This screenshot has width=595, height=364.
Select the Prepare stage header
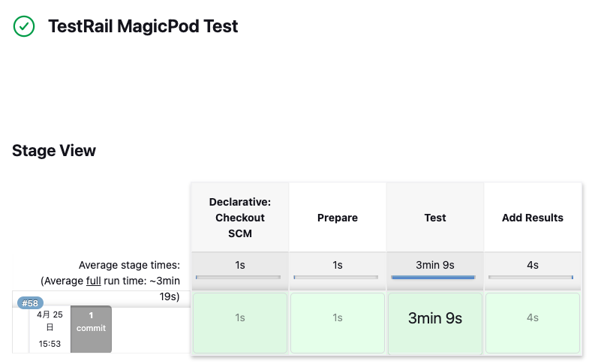(338, 218)
